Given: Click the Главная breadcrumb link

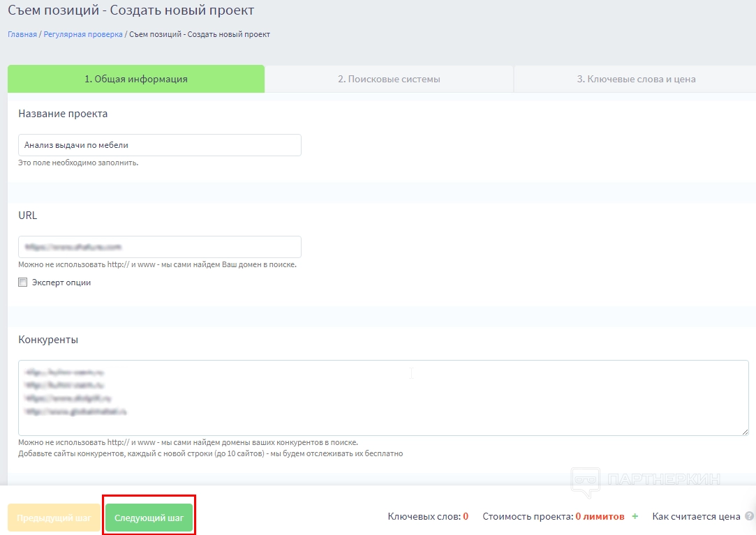Looking at the screenshot, I should point(22,34).
